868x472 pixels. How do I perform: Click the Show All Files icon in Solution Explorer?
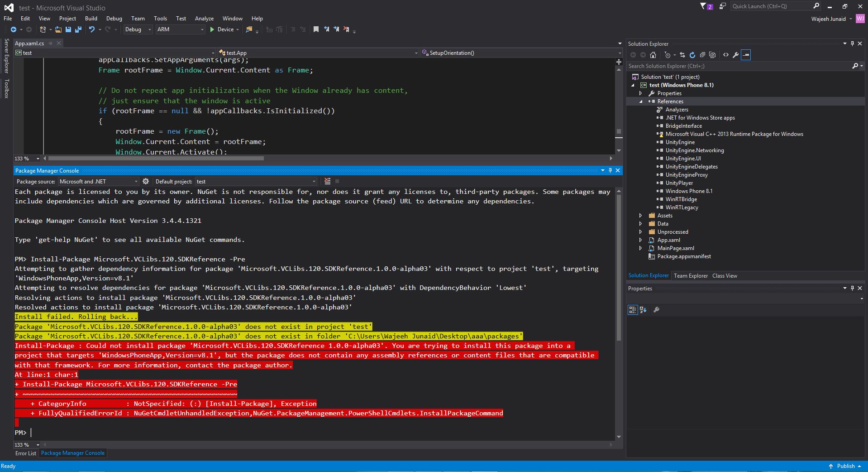[712, 55]
